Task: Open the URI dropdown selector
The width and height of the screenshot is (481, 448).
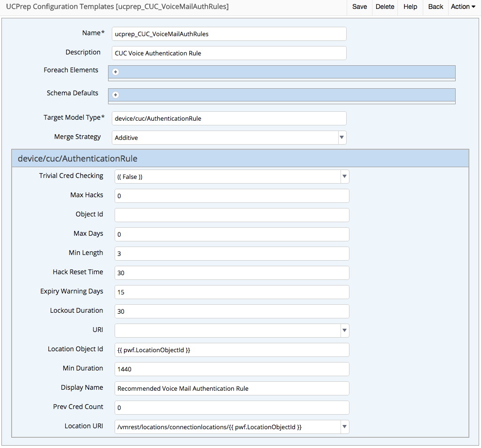Action: (x=344, y=331)
